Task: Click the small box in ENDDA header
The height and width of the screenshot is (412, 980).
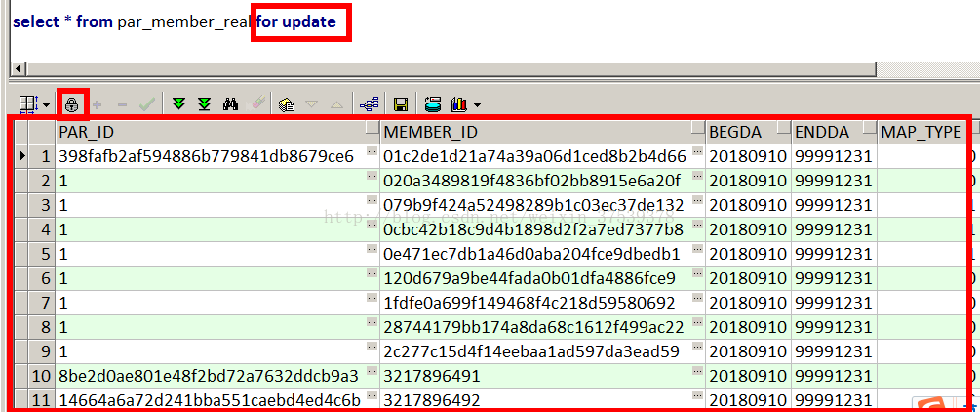Action: (870, 128)
